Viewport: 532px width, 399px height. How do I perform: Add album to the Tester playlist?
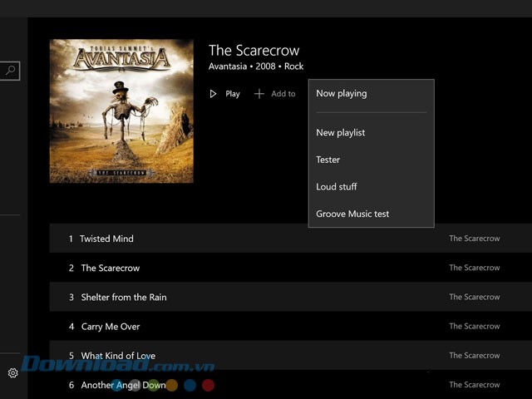pos(328,160)
